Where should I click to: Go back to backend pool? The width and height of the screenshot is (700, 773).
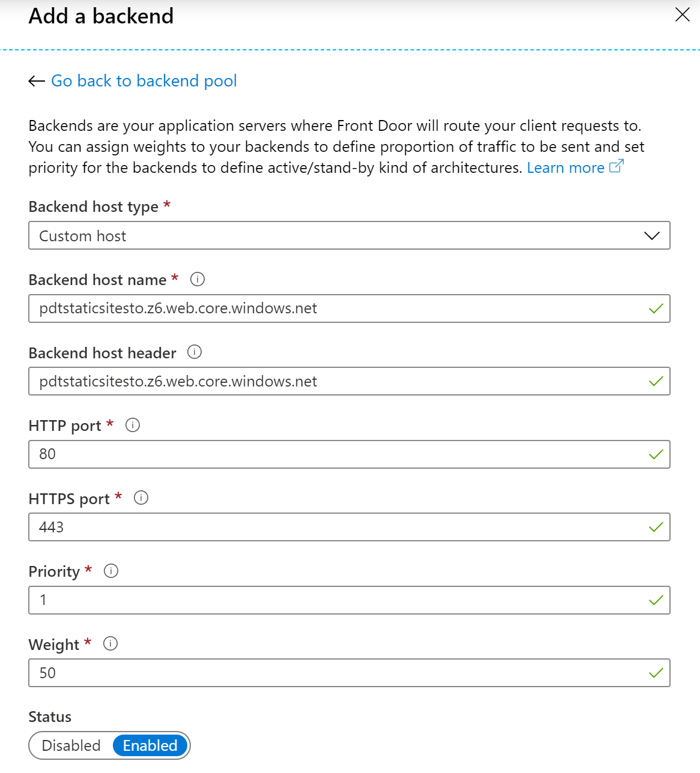[144, 81]
